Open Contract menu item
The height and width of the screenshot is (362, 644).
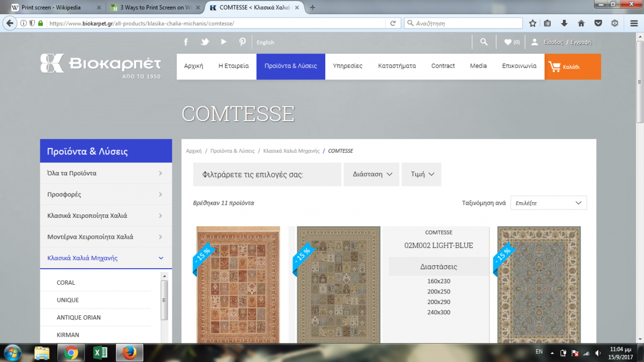click(x=443, y=66)
